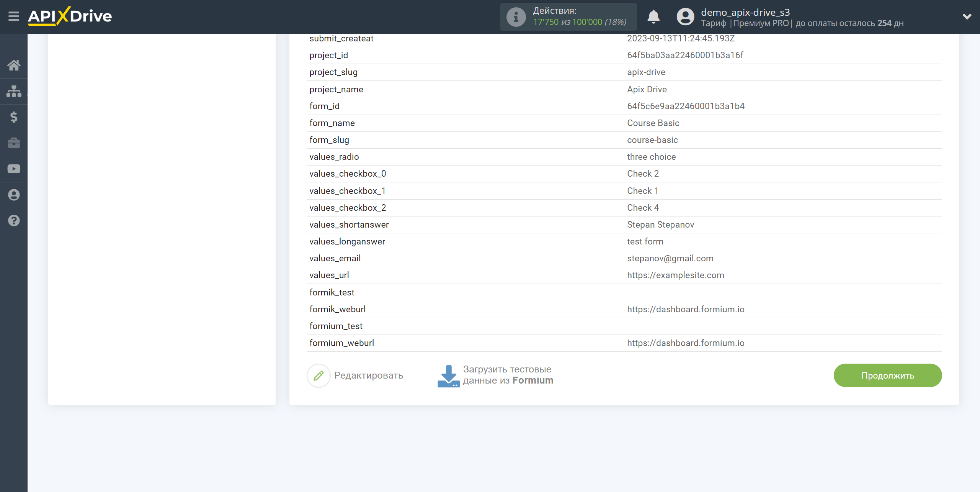Select the Check 1 value
The height and width of the screenshot is (492, 980).
(643, 191)
